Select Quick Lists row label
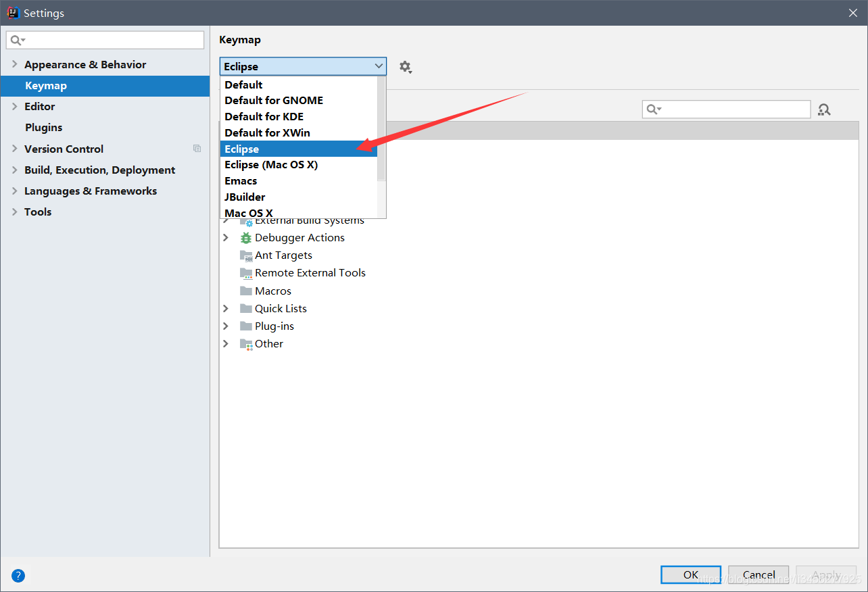This screenshot has height=592, width=868. 281,308
